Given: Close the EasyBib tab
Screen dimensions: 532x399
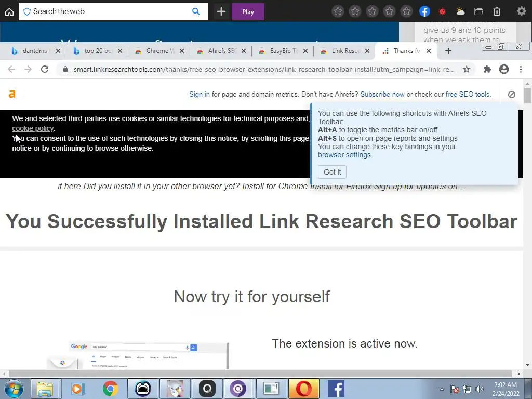Looking at the screenshot, I should coord(305,51).
